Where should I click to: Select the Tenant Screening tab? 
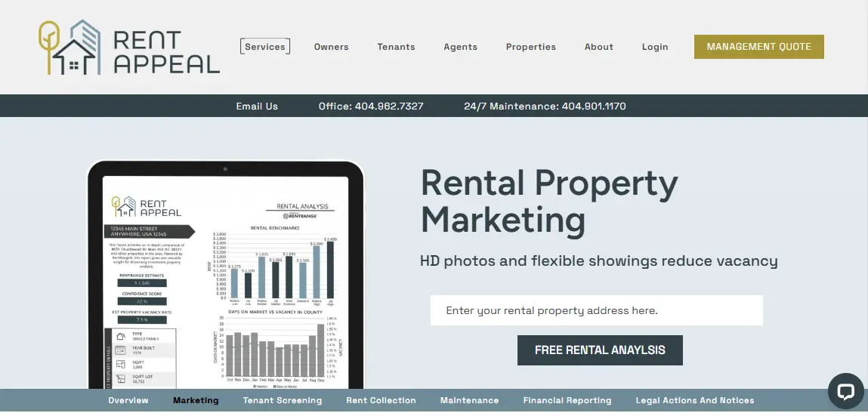coord(283,401)
